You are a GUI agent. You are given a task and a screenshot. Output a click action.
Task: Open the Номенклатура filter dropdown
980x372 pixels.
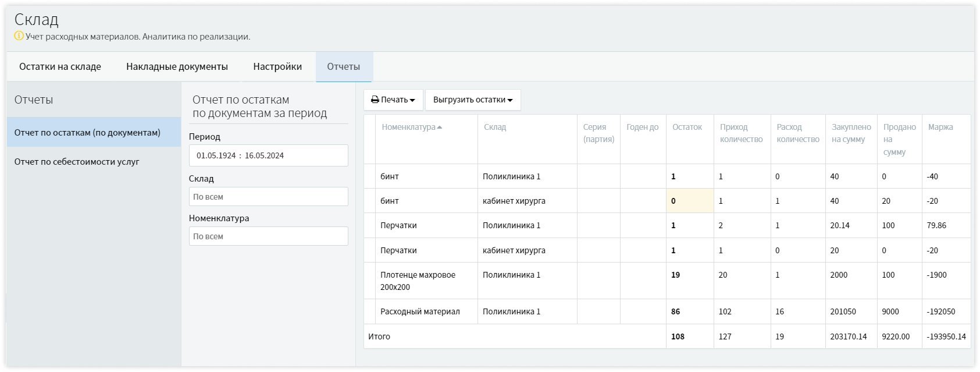tap(268, 236)
